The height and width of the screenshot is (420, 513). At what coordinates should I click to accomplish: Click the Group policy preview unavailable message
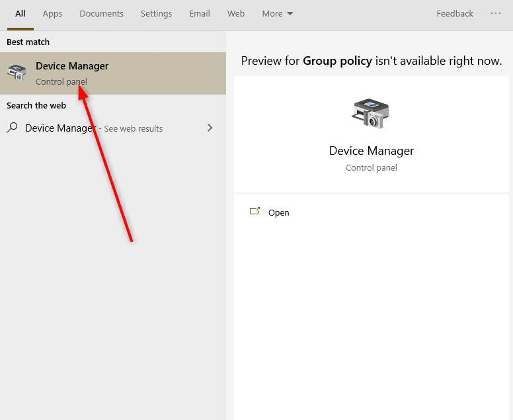point(372,62)
